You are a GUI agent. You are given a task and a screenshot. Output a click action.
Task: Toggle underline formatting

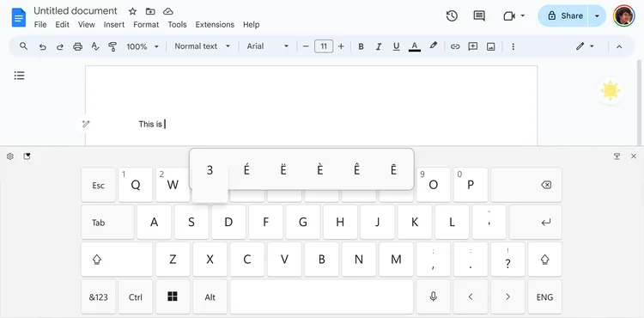(397, 46)
